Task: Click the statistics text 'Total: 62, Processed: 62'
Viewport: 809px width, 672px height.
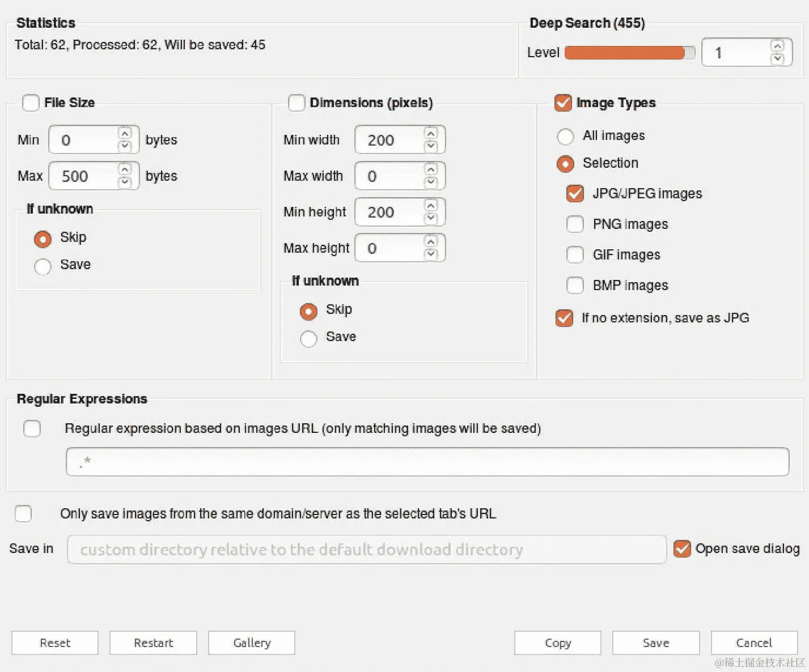Action: [86, 45]
